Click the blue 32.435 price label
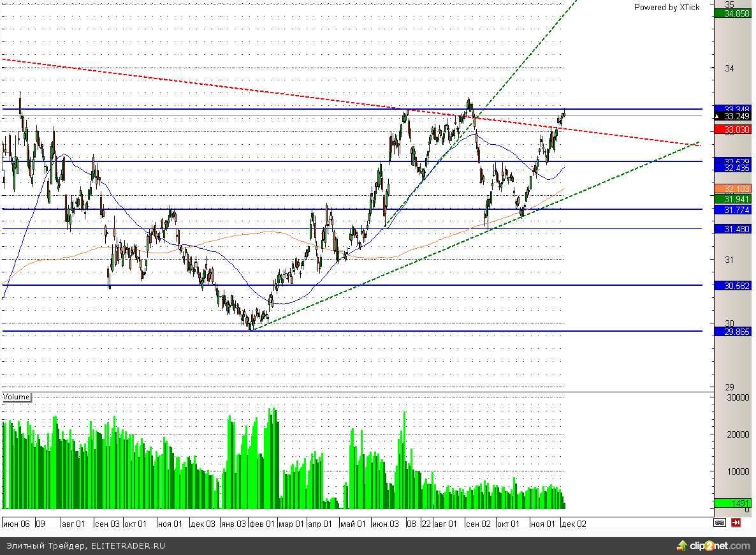The width and height of the screenshot is (756, 555). point(732,168)
